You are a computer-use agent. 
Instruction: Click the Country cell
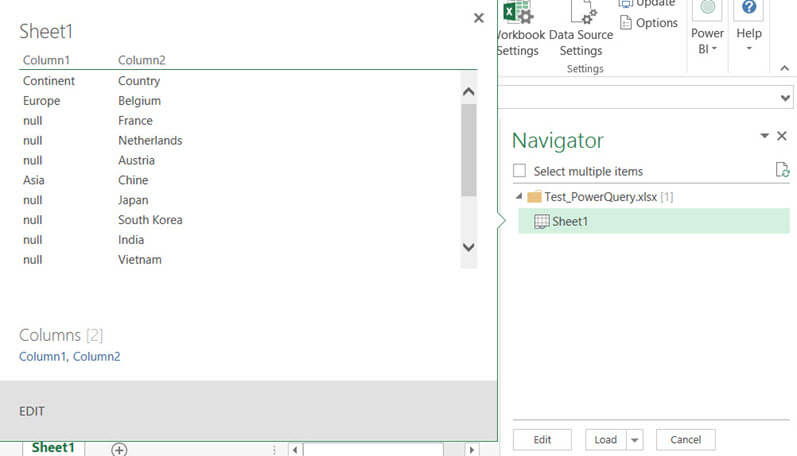coord(139,81)
